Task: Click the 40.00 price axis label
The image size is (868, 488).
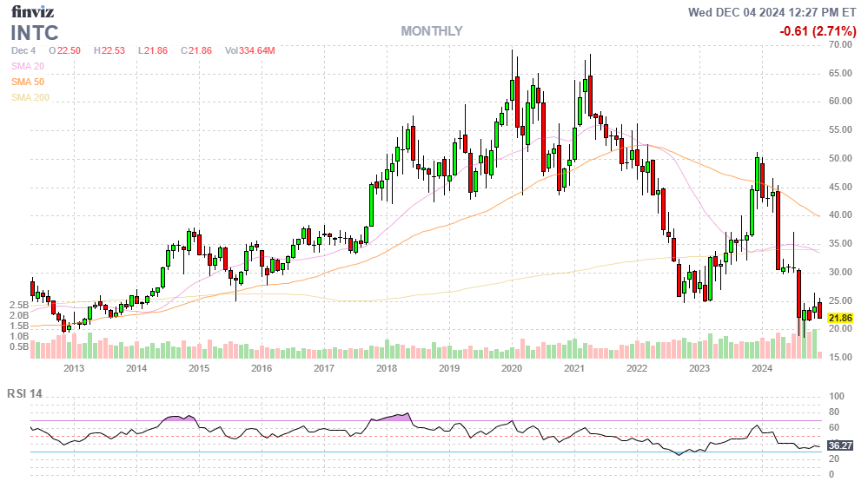Action: click(840, 215)
